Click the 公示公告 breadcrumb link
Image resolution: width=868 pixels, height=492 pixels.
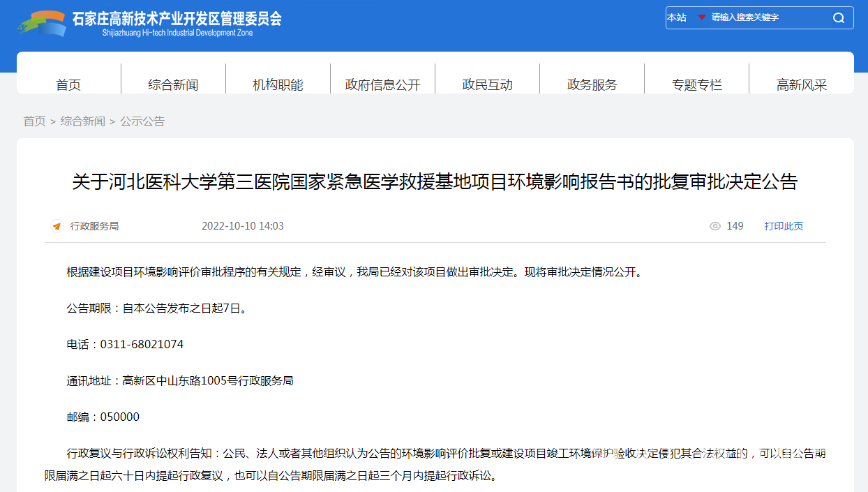pos(142,121)
